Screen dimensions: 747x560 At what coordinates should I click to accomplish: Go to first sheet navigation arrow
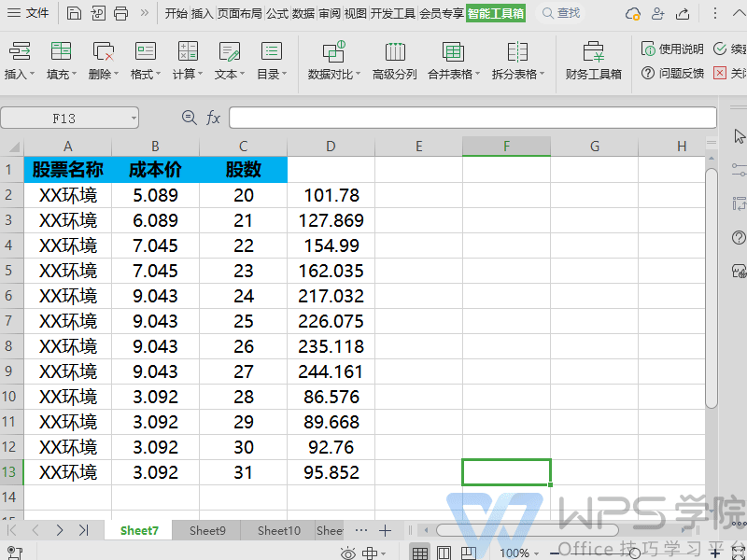click(12, 529)
